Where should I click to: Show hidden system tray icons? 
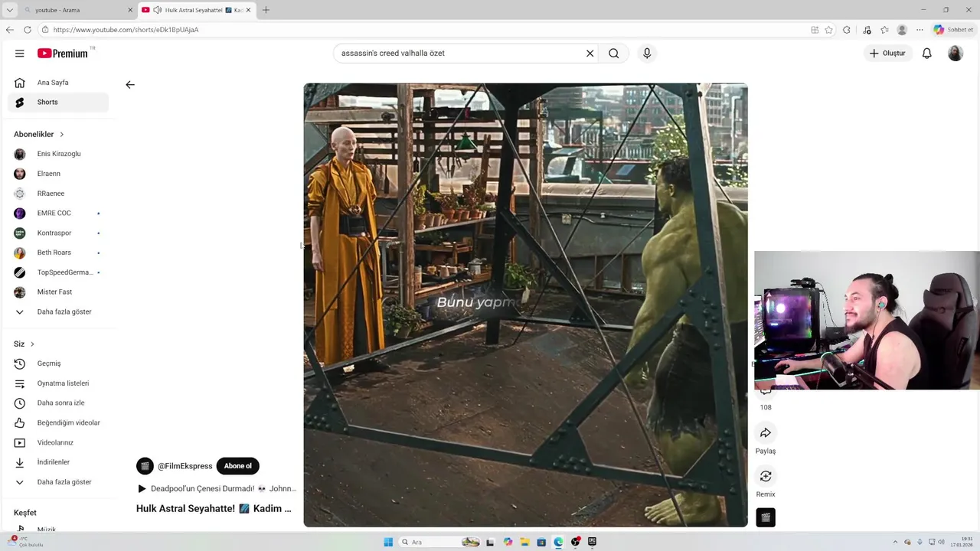[895, 542]
